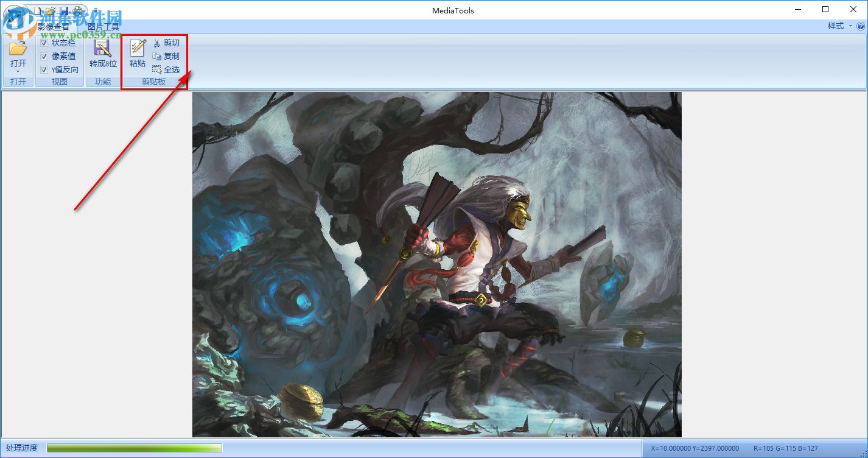Switch to the 影像查看 tab
The image size is (868, 458).
point(54,26)
